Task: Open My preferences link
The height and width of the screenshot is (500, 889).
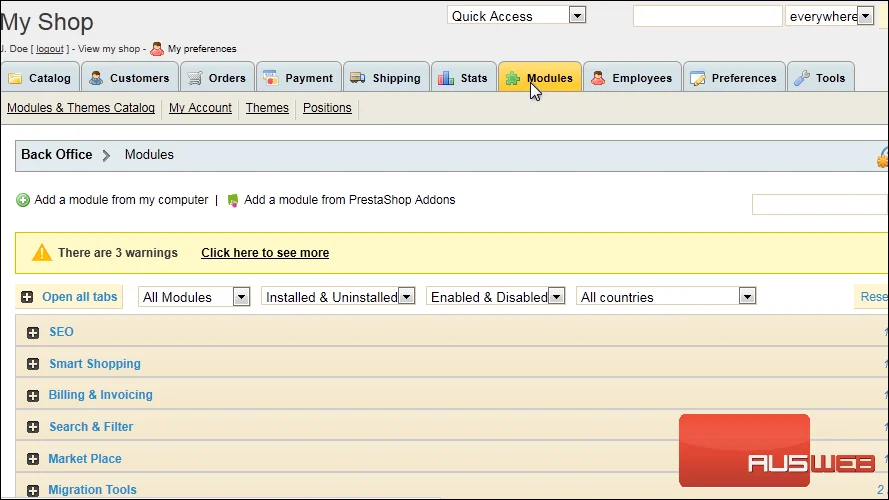Action: (202, 49)
